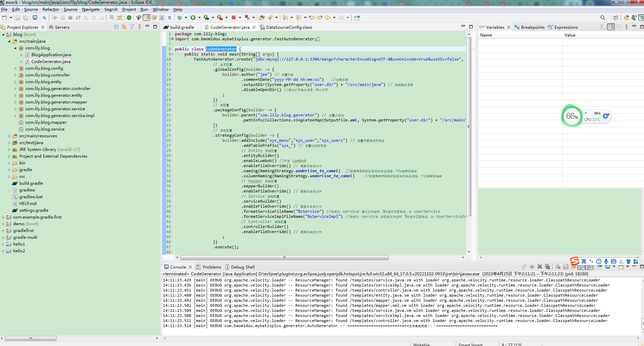Expand com.lily.blog.config package
Screen dimensions: 644x346
click(x=16, y=68)
